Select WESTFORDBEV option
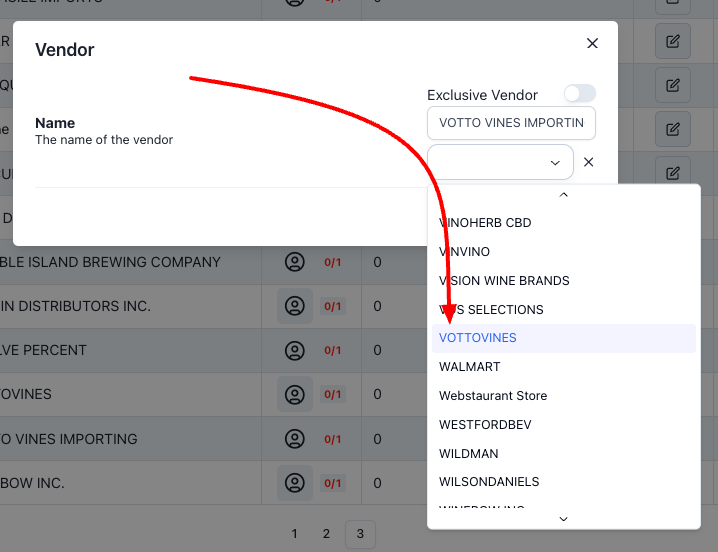Screen dimensions: 718x552 click(x=564, y=425)
